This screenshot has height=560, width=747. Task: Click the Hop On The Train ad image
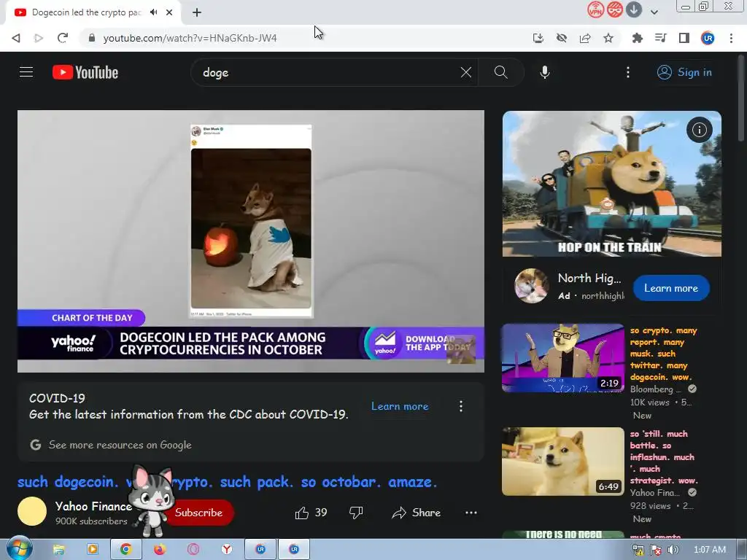612,184
